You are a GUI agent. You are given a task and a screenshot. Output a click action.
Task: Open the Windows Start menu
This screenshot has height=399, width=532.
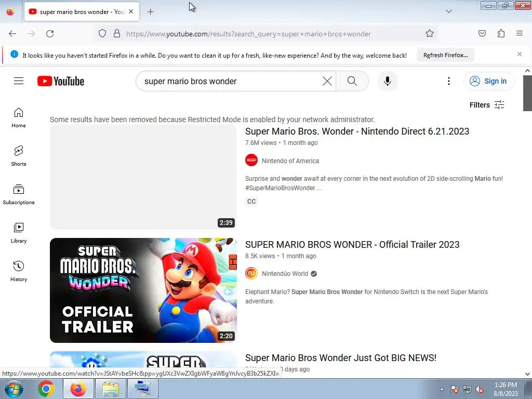tap(14, 389)
